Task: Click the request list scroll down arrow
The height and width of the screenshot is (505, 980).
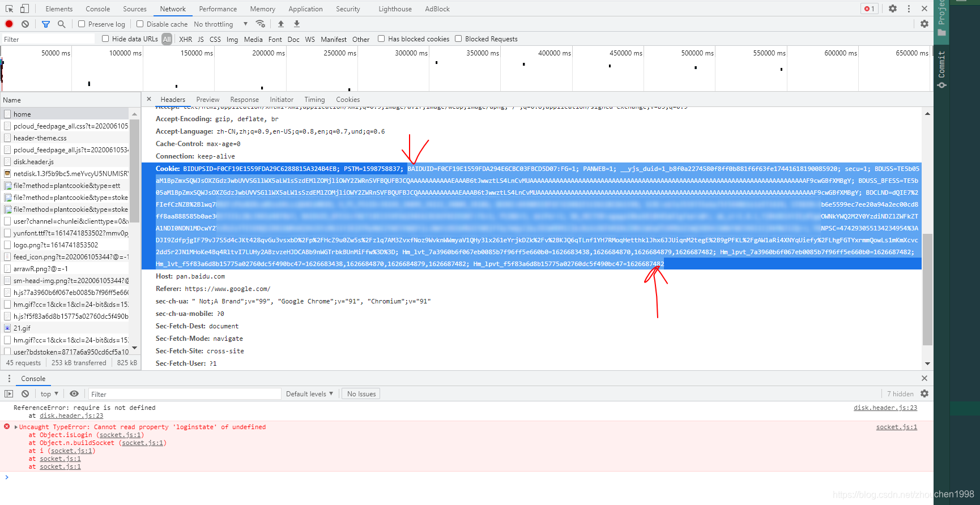Action: pos(134,348)
